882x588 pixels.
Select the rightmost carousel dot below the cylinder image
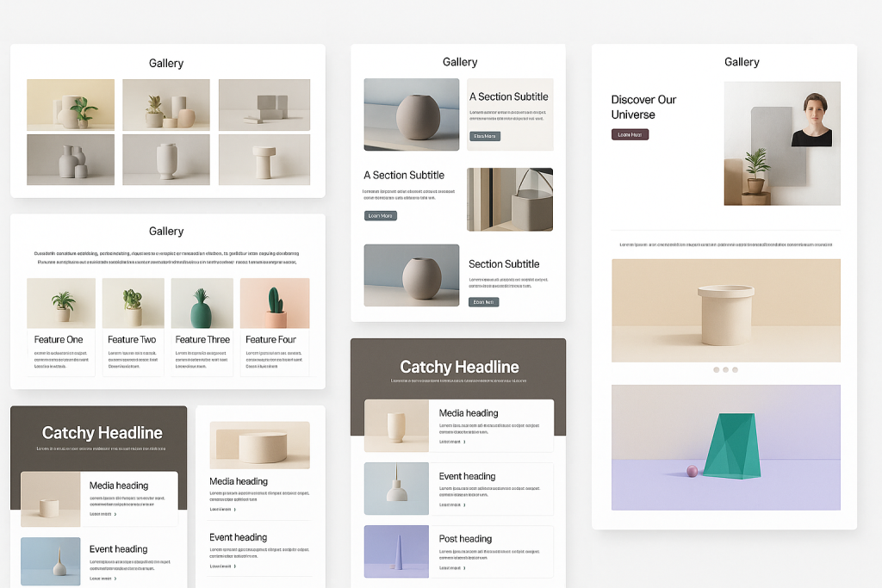tap(736, 370)
